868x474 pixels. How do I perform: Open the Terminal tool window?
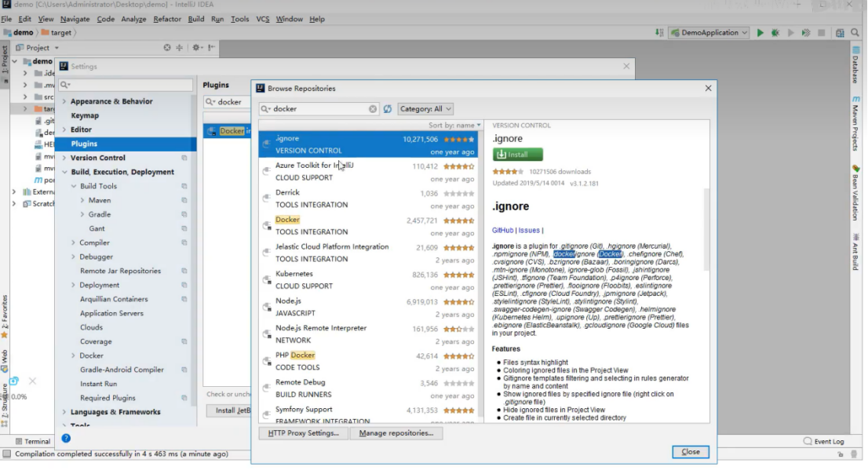(x=33, y=441)
